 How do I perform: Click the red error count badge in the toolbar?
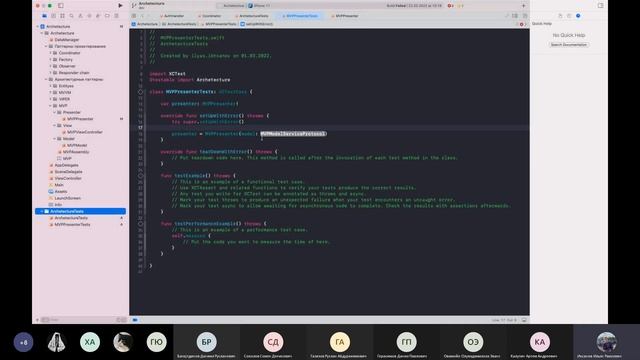(451, 6)
